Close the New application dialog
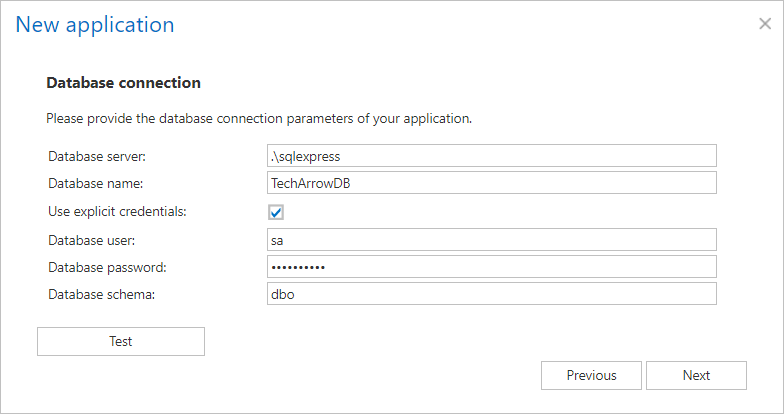The image size is (784, 414). 765,24
